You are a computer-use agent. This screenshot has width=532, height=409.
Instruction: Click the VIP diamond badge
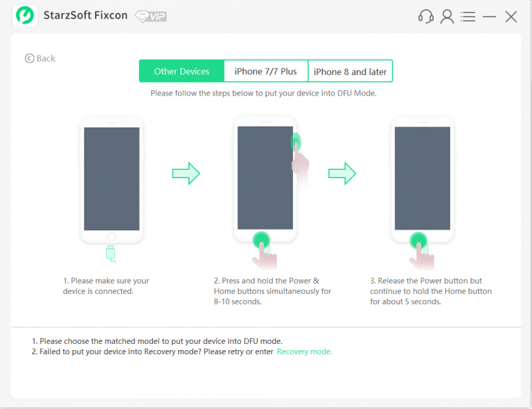[x=150, y=17]
